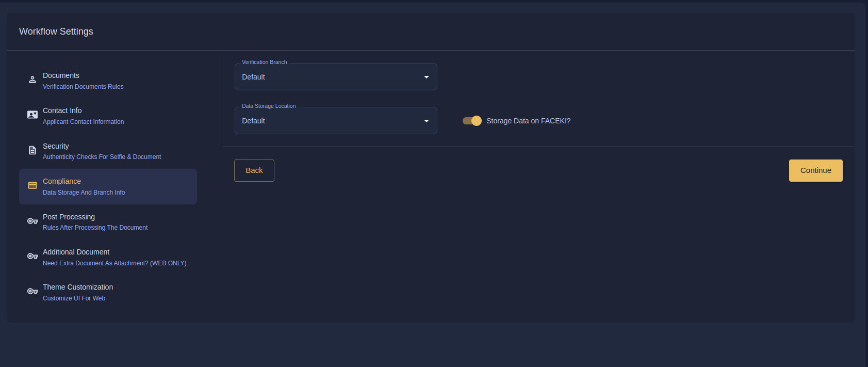Viewport: 868px width, 367px height.
Task: Click the Contact Info card icon
Action: [32, 115]
